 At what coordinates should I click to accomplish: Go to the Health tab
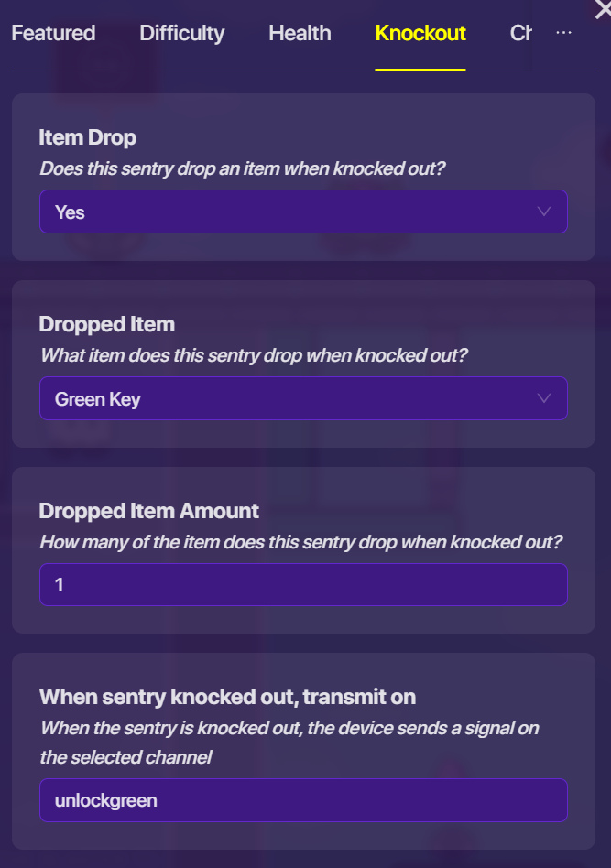[x=300, y=34]
